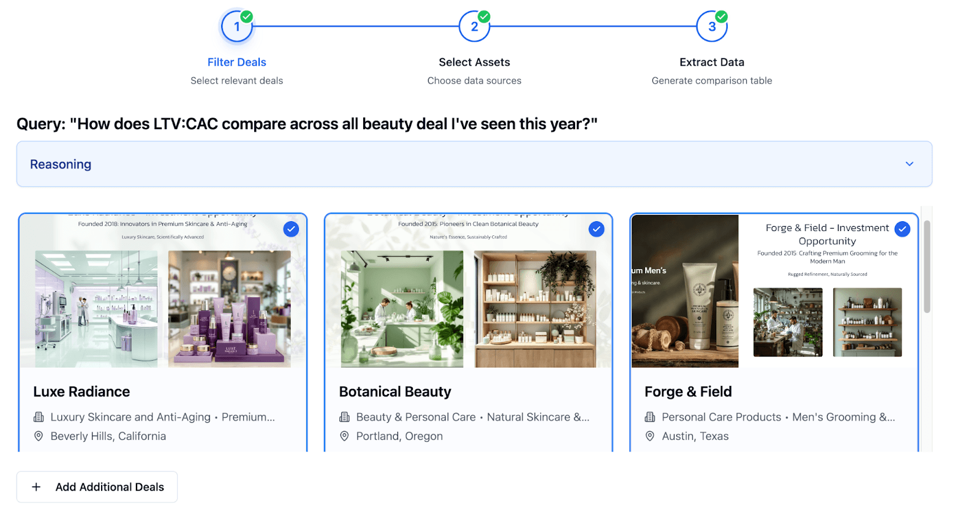
Task: Click the Add Additional Deals button
Action: point(97,487)
